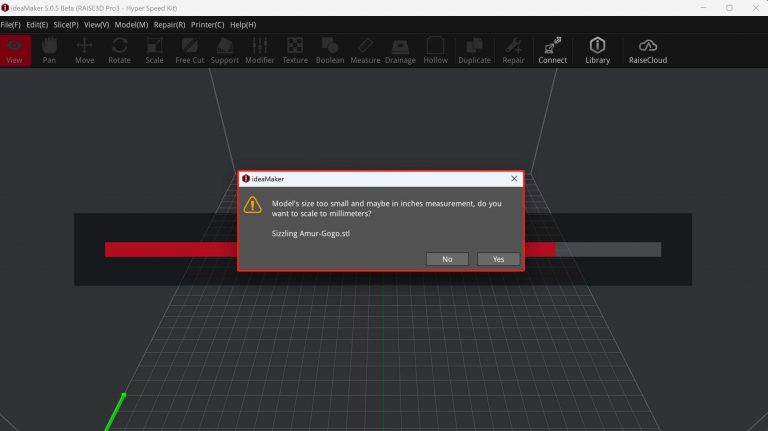
Task: Close the ideaMaker main window
Action: click(x=755, y=8)
